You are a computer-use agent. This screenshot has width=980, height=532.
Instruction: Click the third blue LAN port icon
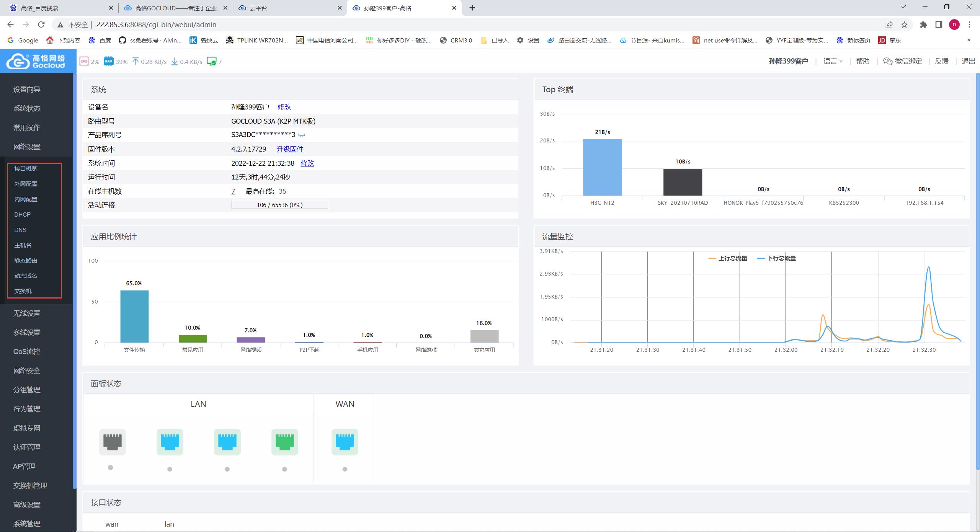(x=227, y=442)
